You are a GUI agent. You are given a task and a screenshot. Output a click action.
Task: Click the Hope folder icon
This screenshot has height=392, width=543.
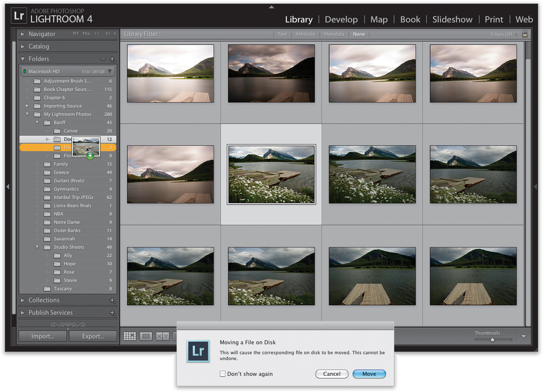(57, 264)
